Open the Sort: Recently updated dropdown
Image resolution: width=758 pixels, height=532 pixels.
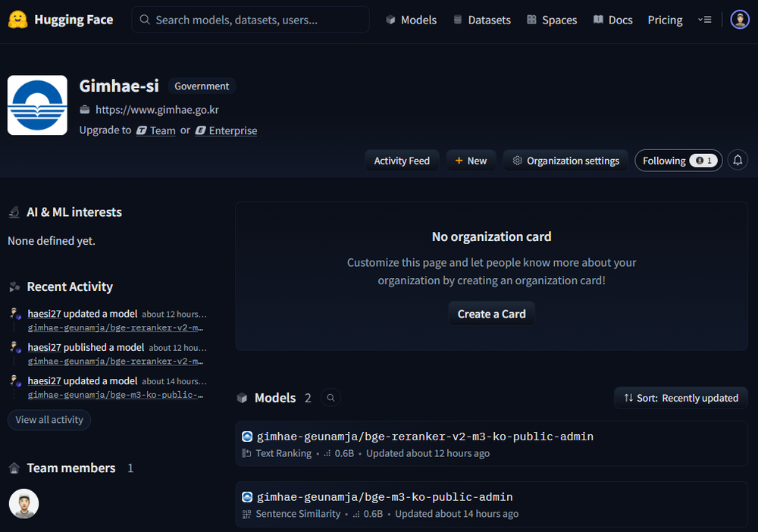point(681,398)
